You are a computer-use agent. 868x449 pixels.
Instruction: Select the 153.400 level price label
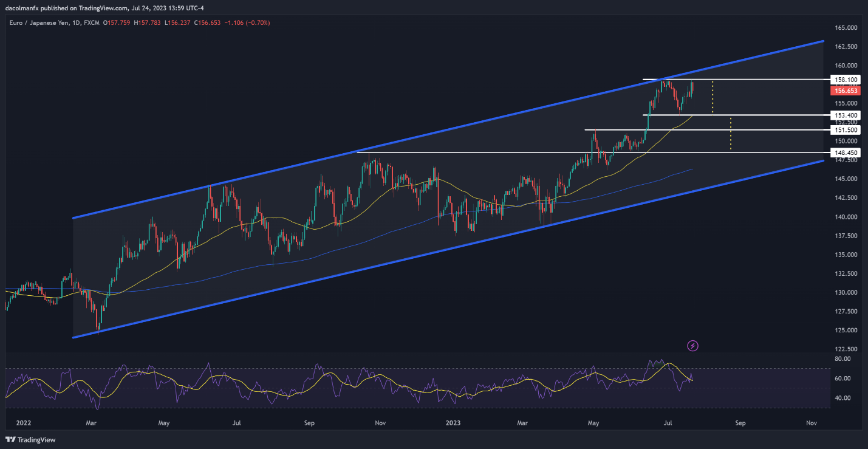(x=845, y=115)
